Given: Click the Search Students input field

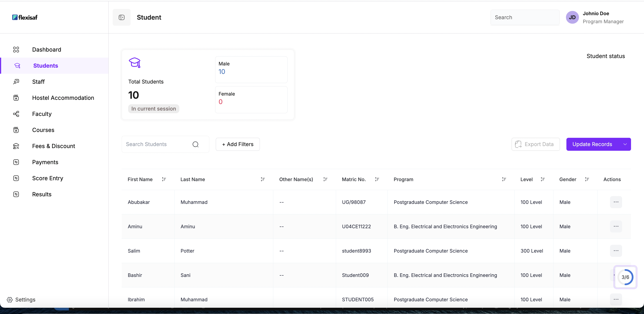Looking at the screenshot, I should click(165, 144).
